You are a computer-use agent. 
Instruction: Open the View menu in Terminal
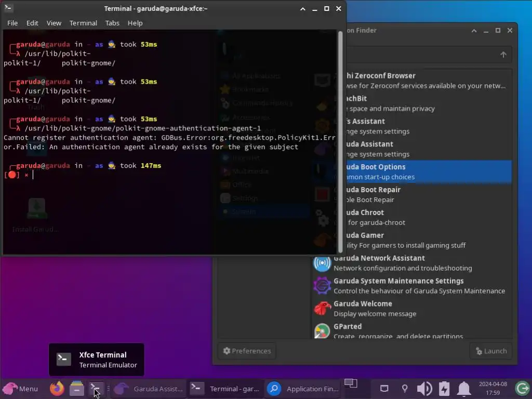(x=54, y=23)
